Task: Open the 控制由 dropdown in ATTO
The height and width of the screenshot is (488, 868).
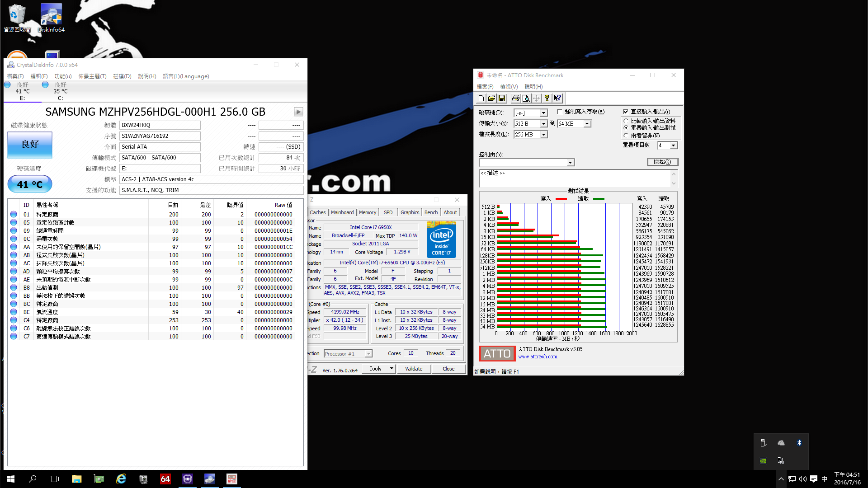Action: coord(571,163)
